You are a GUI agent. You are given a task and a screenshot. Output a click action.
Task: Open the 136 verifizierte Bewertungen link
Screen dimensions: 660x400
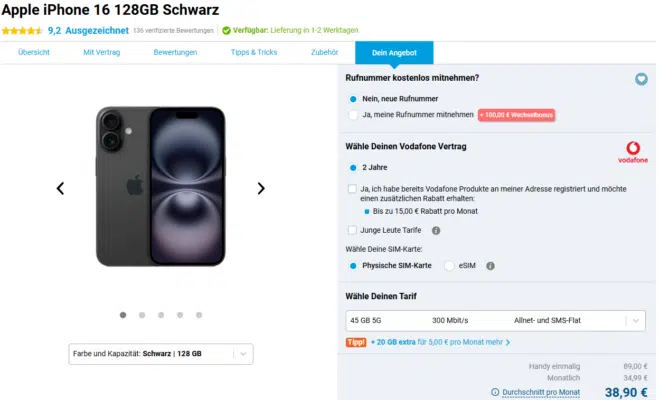(x=173, y=31)
